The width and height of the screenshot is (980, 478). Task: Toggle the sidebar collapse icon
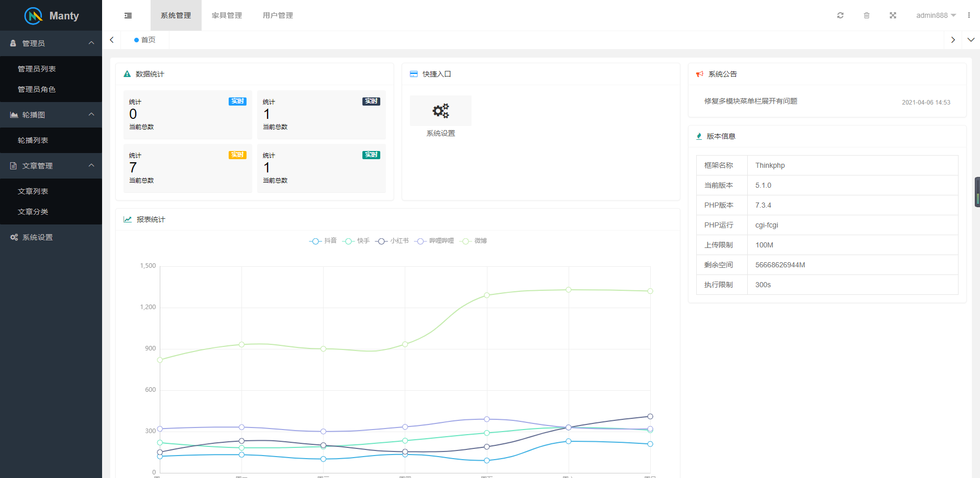128,16
